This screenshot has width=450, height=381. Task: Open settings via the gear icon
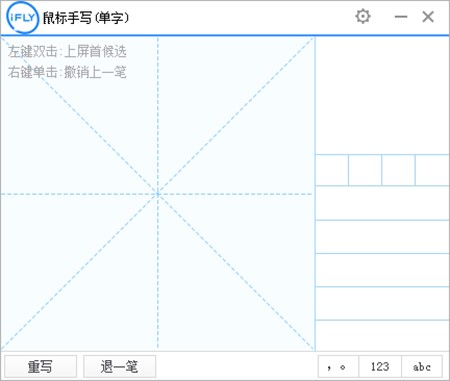pos(363,16)
